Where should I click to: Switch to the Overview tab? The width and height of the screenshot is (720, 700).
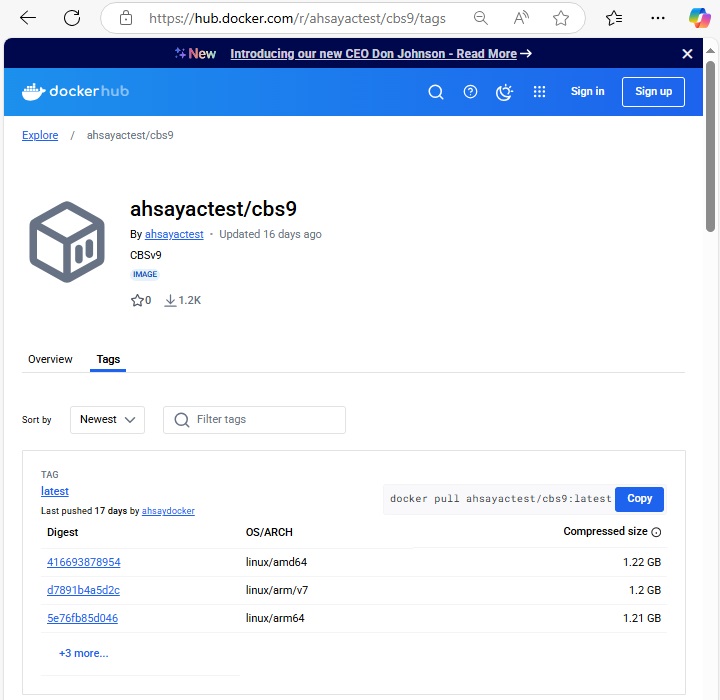[50, 359]
